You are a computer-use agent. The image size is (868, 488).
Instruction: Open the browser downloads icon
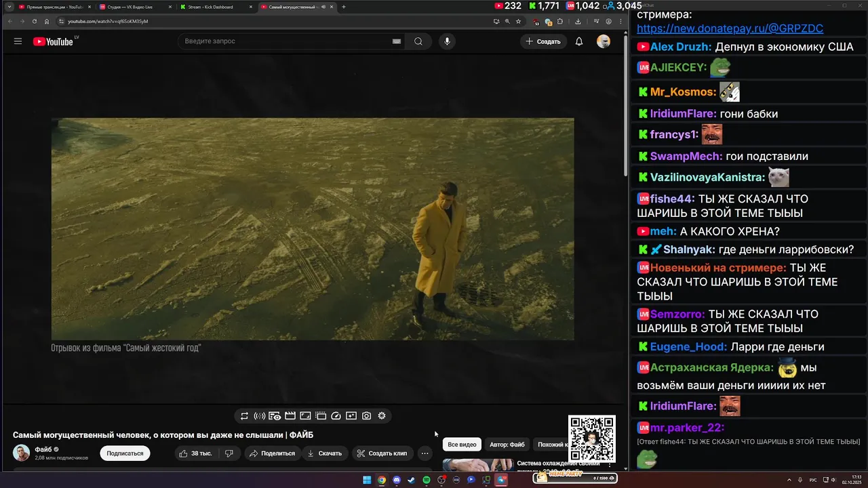pyautogui.click(x=578, y=21)
